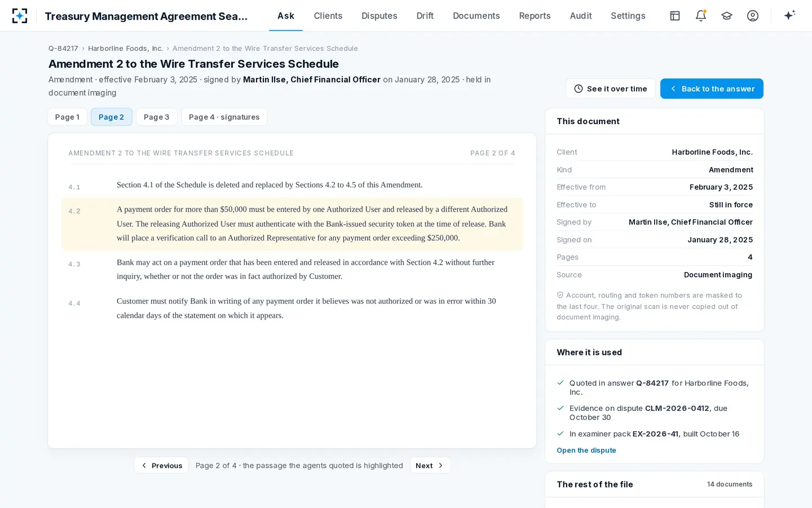Click The rest of the file heading
Image resolution: width=812 pixels, height=508 pixels.
click(x=595, y=484)
